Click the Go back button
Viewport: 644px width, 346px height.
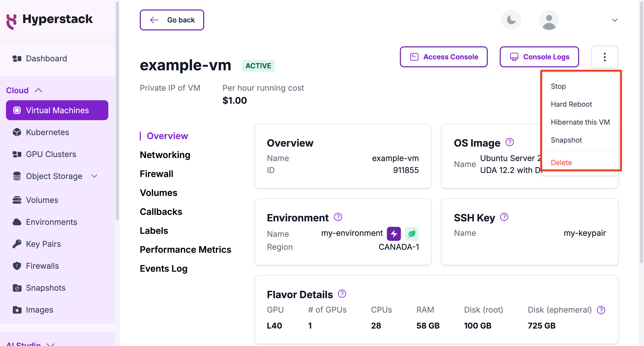[x=172, y=20]
